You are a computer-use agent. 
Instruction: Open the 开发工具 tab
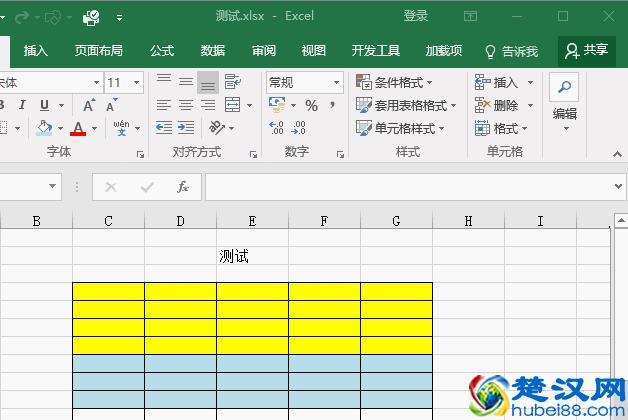point(376,51)
